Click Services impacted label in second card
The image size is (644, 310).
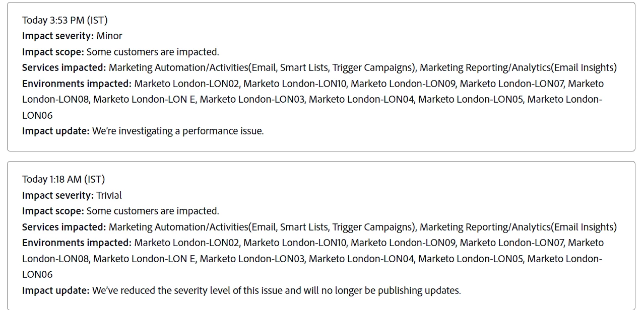point(64,227)
